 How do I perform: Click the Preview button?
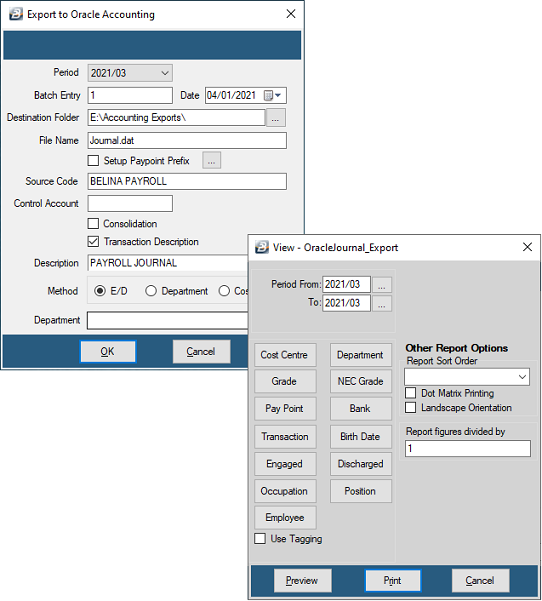tap(302, 580)
